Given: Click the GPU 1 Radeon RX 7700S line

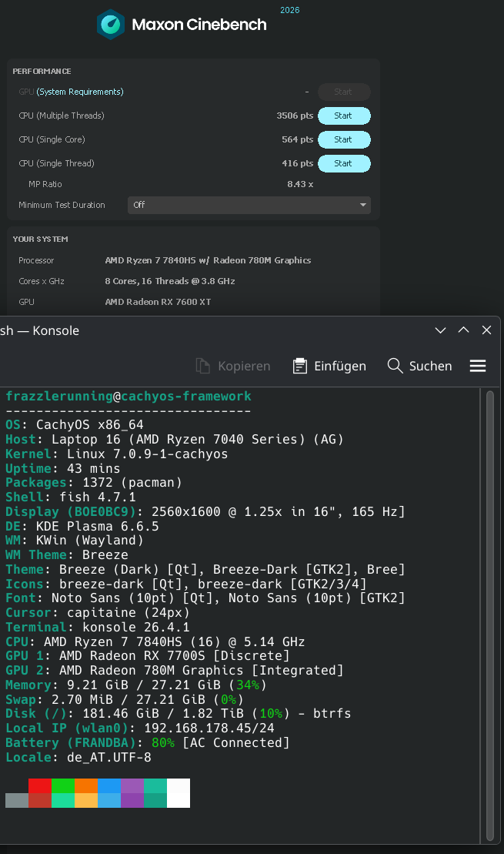Looking at the screenshot, I should (x=148, y=656).
